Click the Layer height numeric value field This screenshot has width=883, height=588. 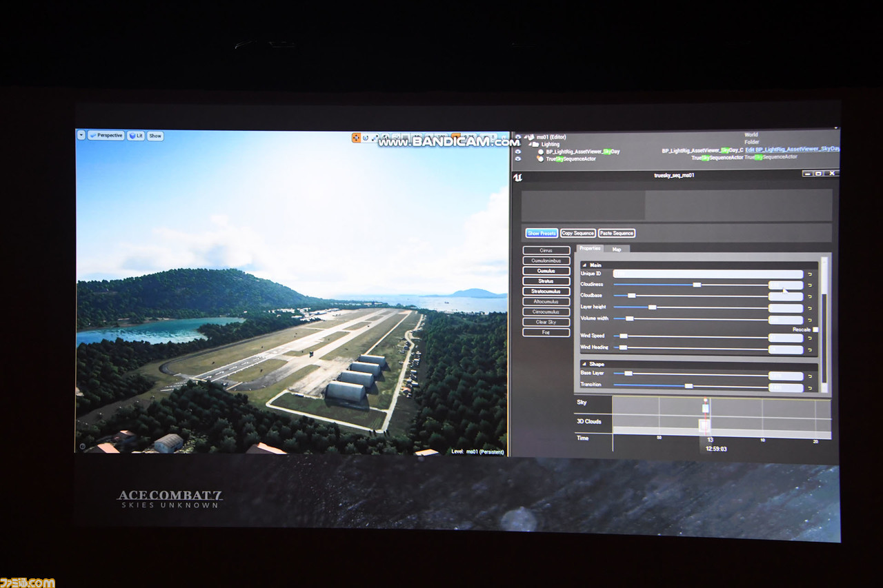[786, 308]
